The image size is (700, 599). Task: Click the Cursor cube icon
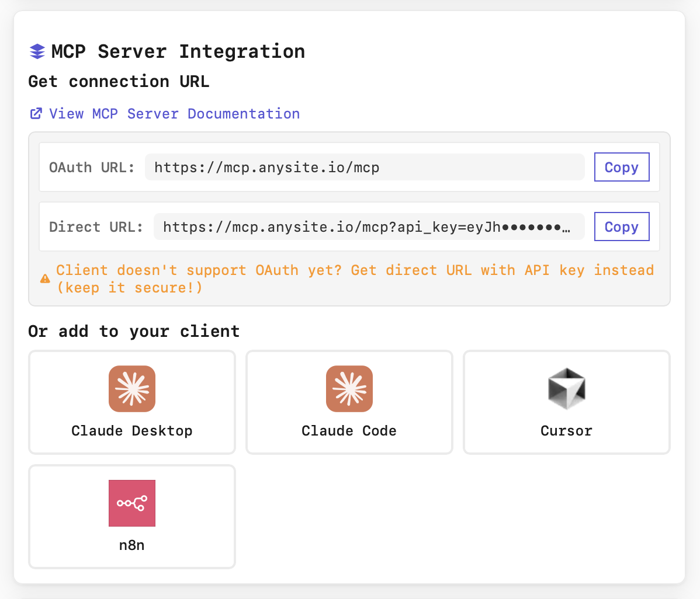(x=566, y=388)
